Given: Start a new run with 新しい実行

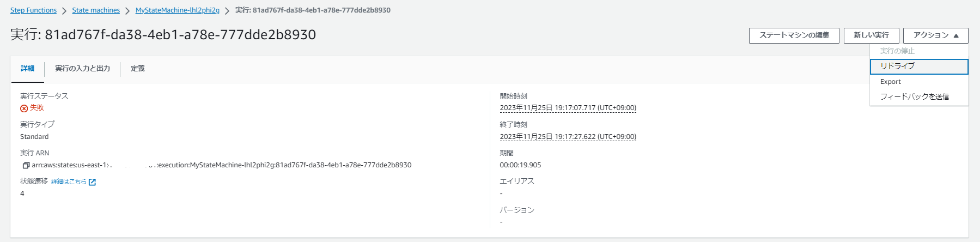Looking at the screenshot, I should pyautogui.click(x=871, y=35).
